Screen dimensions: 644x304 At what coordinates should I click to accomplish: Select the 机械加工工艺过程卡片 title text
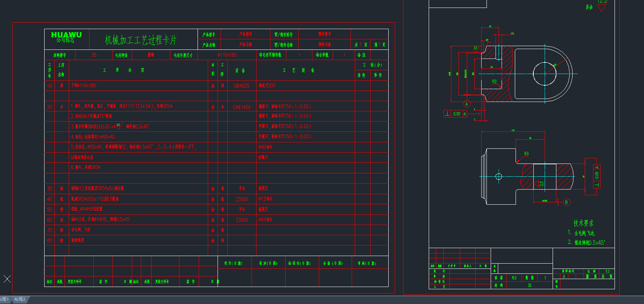point(141,40)
